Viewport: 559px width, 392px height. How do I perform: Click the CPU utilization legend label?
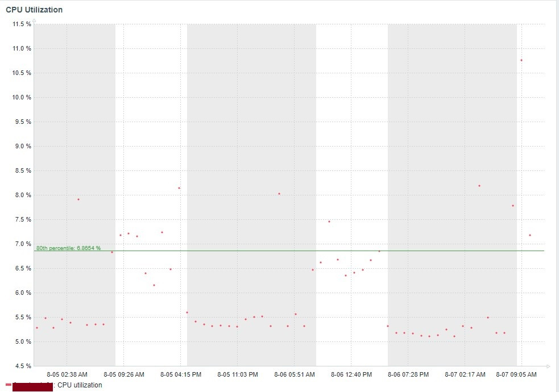coord(80,385)
